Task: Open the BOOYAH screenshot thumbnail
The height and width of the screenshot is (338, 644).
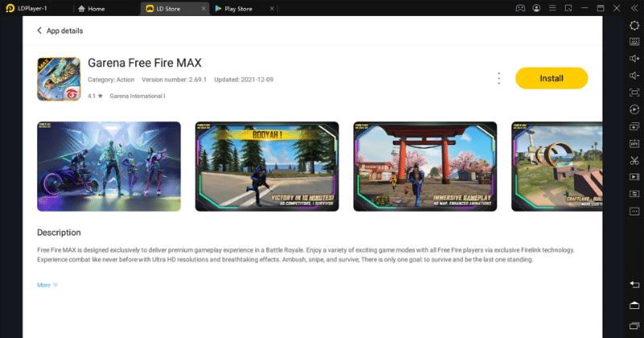Action: click(x=267, y=167)
